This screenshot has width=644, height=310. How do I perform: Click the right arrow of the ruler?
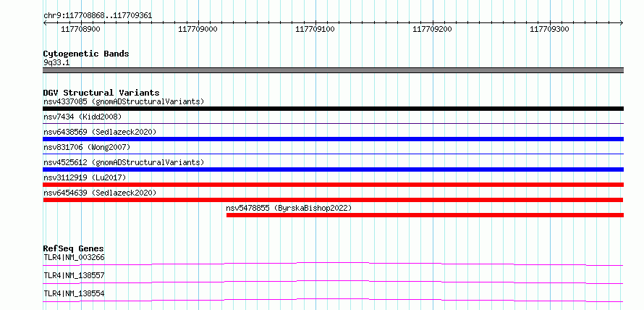pos(622,22)
